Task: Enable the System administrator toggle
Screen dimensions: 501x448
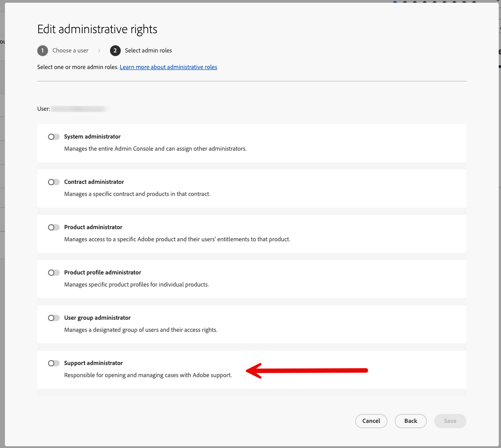Action: click(x=53, y=137)
